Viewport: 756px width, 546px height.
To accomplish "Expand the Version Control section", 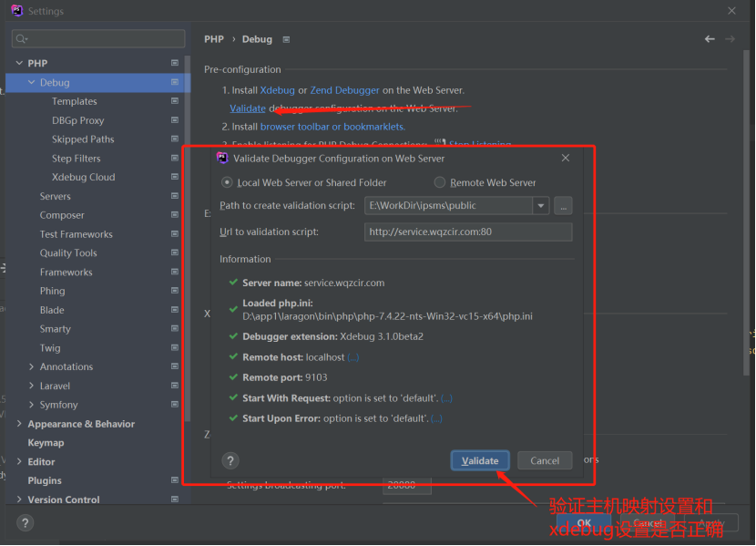I will [19, 499].
